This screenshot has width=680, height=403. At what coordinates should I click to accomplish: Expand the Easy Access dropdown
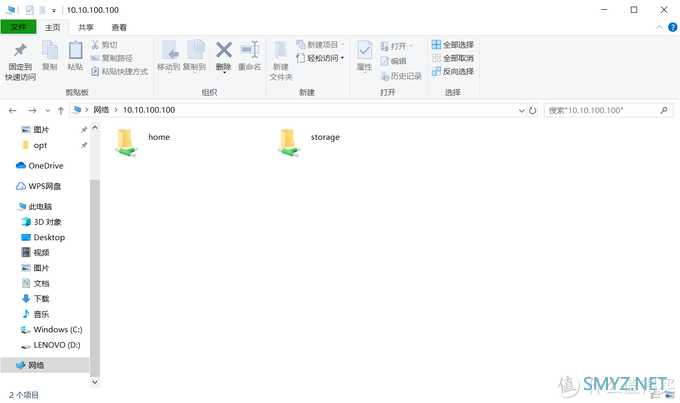click(x=323, y=58)
